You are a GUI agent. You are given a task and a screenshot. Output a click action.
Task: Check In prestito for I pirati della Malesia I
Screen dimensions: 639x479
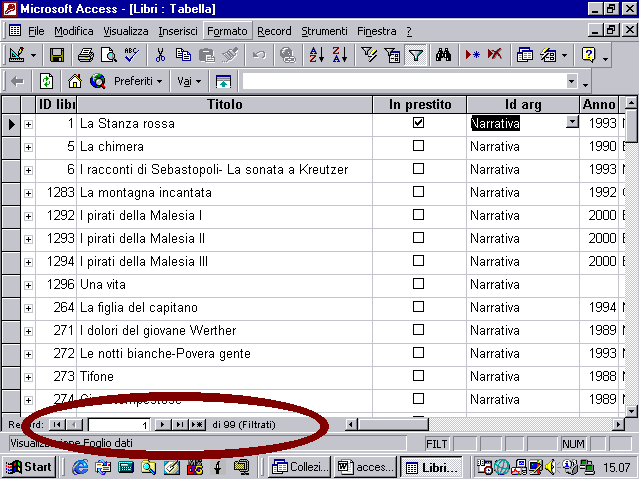point(418,215)
